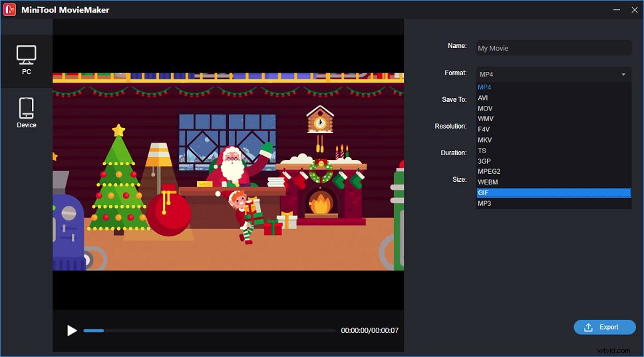Image resolution: width=644 pixels, height=357 pixels.
Task: Choose WMV from the format list
Action: (554, 119)
